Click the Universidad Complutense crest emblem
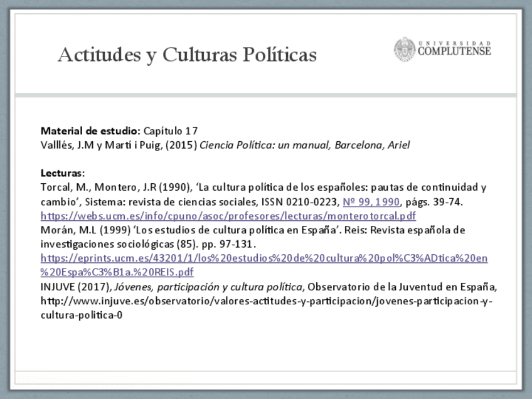The width and height of the screenshot is (532, 399). (405, 50)
